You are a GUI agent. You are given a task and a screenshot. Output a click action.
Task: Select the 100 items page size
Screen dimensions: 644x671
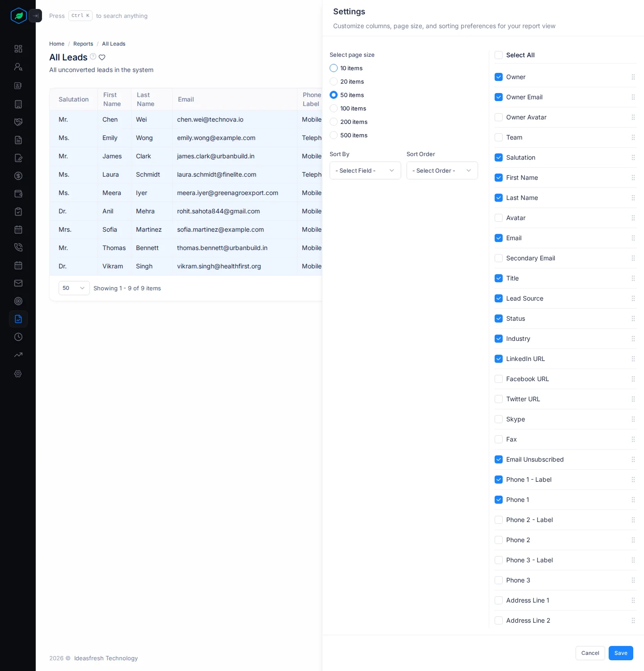[334, 108]
